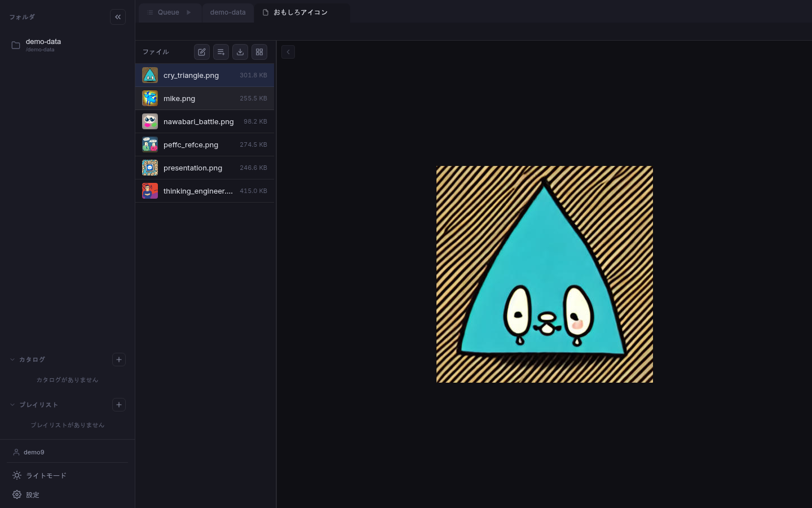Switch to the demo-data tab
Image resolution: width=812 pixels, height=508 pixels.
pyautogui.click(x=228, y=12)
